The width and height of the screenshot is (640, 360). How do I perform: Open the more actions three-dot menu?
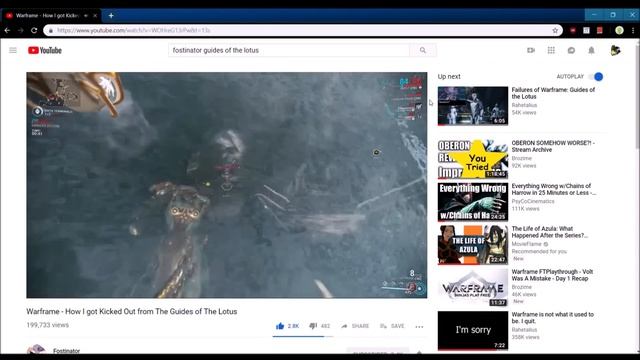419,327
